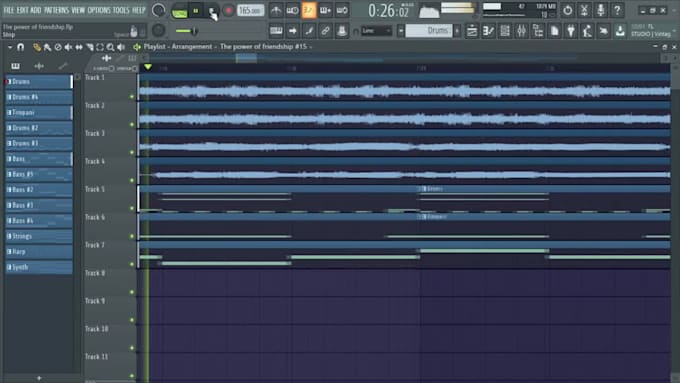Toggle PAT/SONG mode switch

179,11
